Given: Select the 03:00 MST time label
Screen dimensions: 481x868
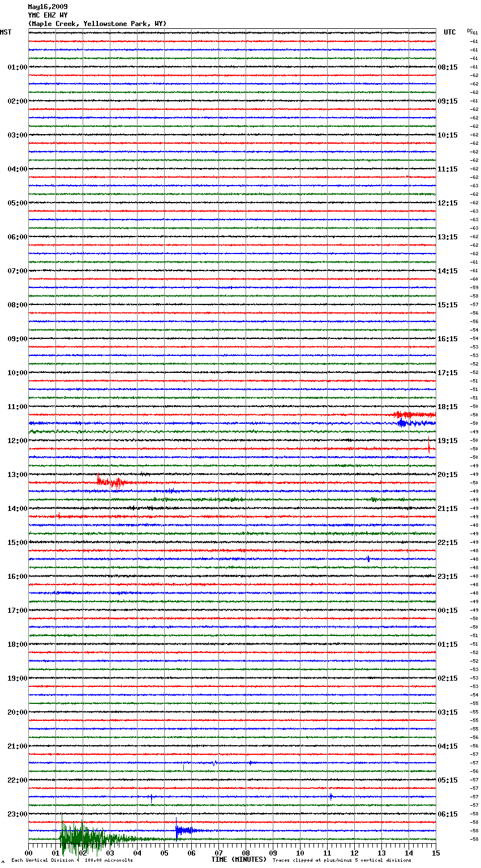Looking at the screenshot, I should (x=18, y=135).
